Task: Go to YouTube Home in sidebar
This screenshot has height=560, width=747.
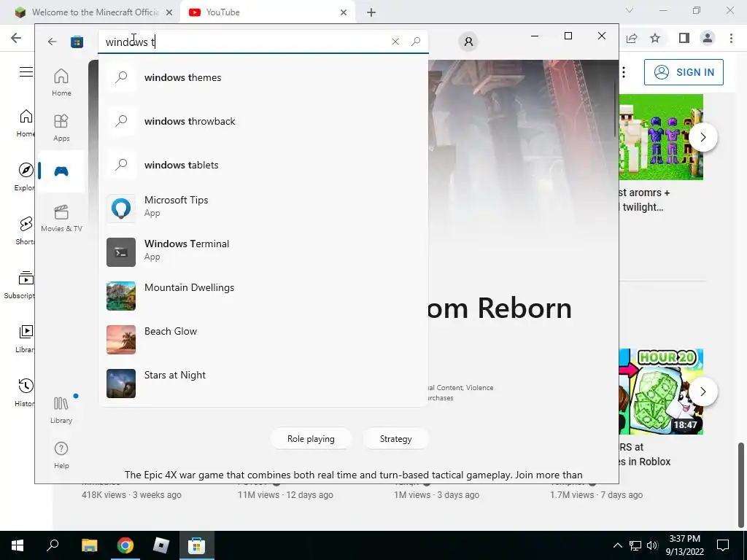Action: (x=26, y=122)
